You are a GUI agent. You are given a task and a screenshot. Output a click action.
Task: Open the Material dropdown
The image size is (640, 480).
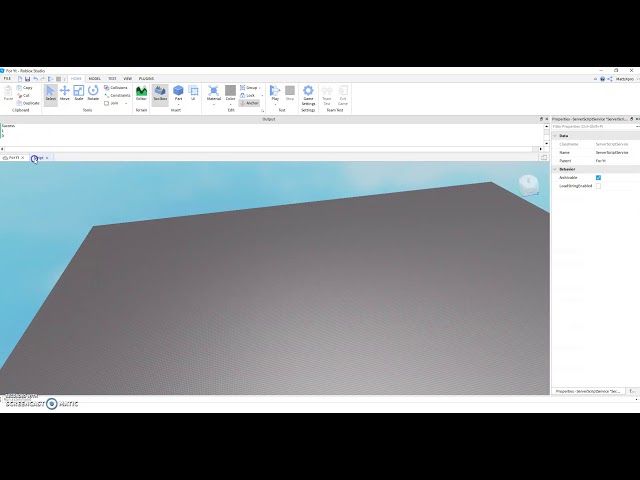pos(213,95)
